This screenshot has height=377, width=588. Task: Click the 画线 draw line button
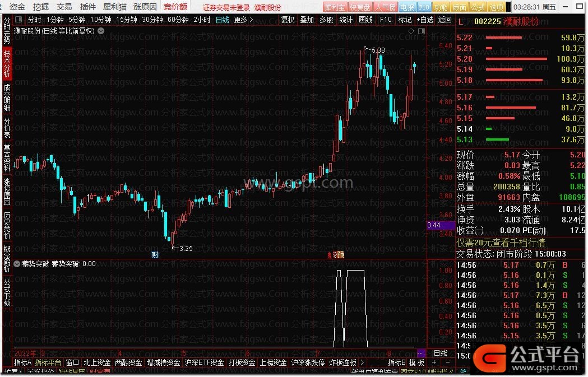coord(365,20)
